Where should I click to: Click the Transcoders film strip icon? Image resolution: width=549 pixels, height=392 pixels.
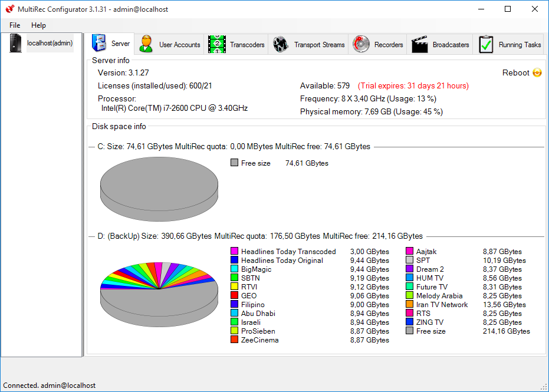pos(217,44)
